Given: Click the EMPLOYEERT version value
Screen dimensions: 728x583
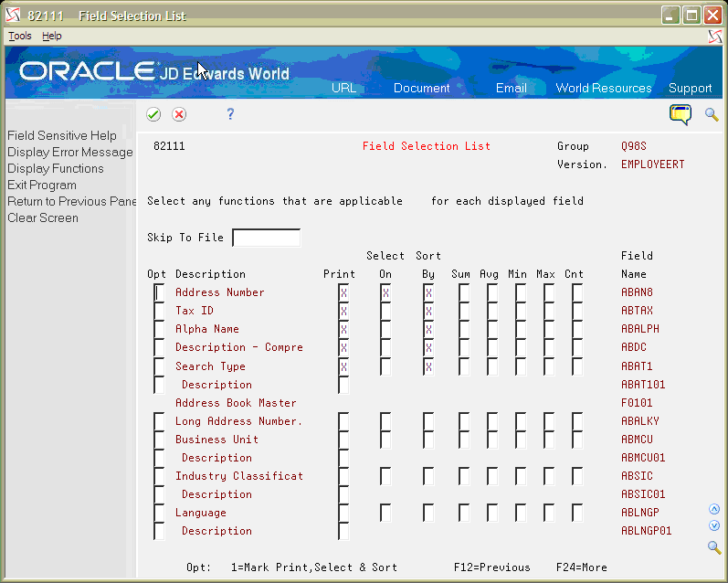Looking at the screenshot, I should pos(653,164).
